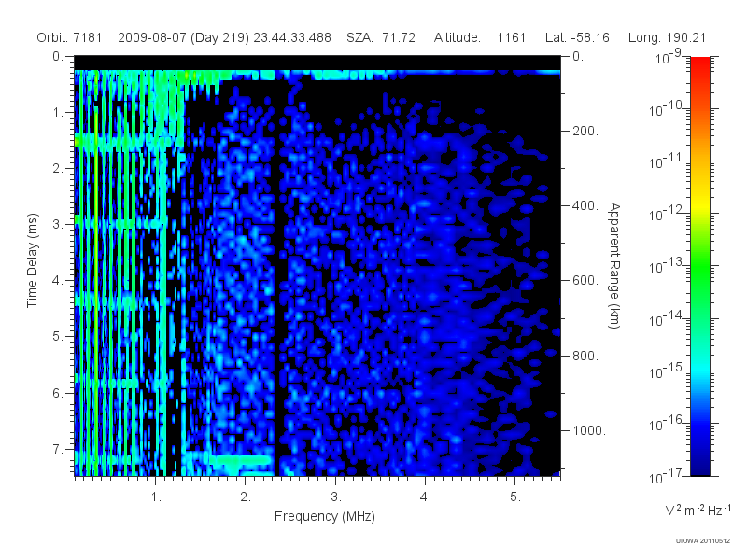Click the colorbar unit label "V² m⁻² Hz⁻¹"
Screen dimensions: 747x560
tap(698, 510)
